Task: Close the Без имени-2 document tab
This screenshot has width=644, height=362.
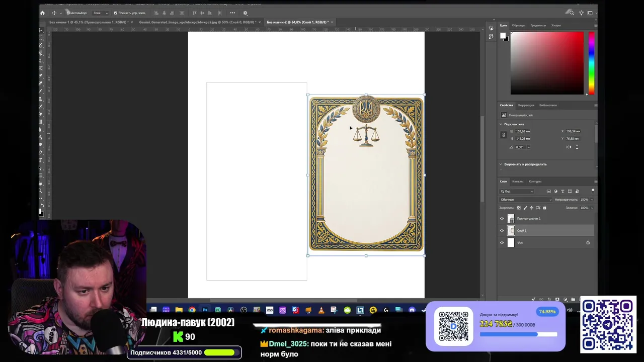Action: pyautogui.click(x=333, y=22)
